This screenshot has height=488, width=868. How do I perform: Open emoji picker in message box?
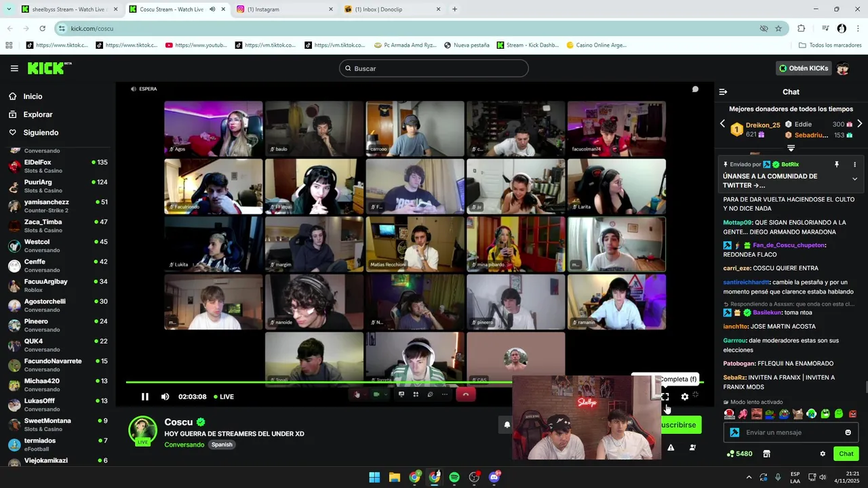click(x=848, y=432)
